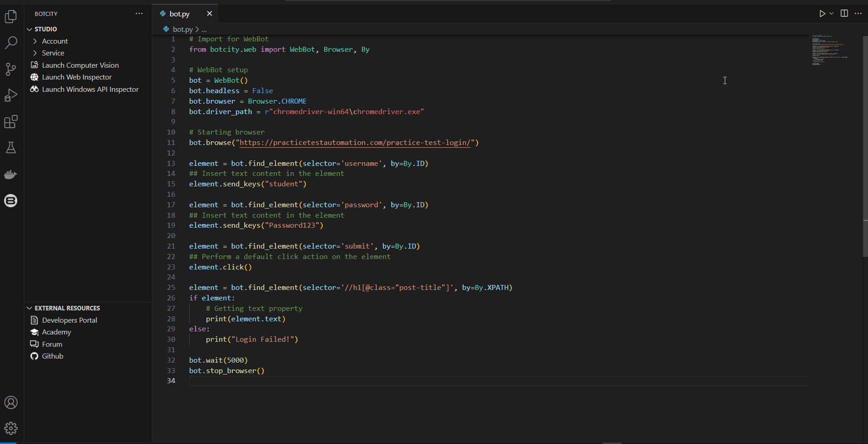Click the BOTCITY panel title
Image resolution: width=868 pixels, height=444 pixels.
pos(46,14)
